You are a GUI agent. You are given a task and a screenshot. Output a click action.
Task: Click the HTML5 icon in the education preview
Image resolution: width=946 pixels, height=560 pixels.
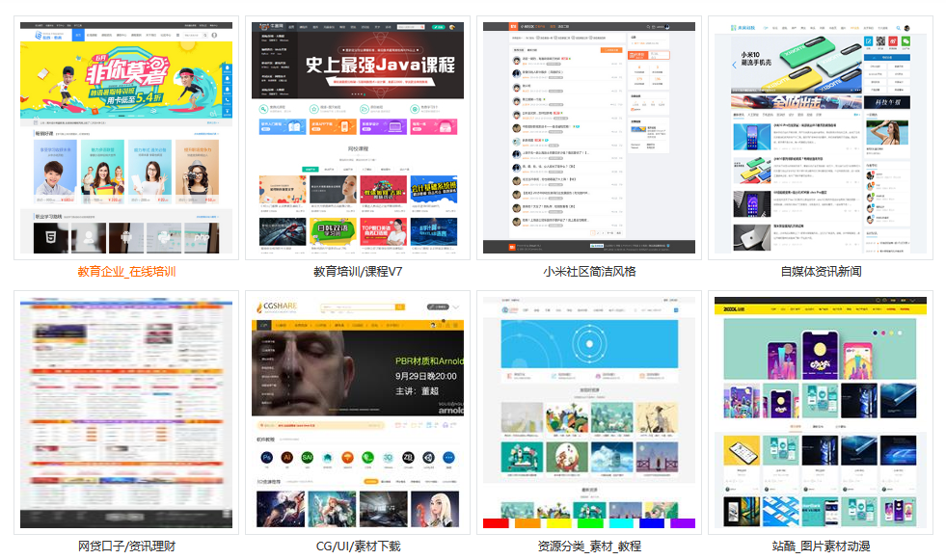[x=50, y=237]
